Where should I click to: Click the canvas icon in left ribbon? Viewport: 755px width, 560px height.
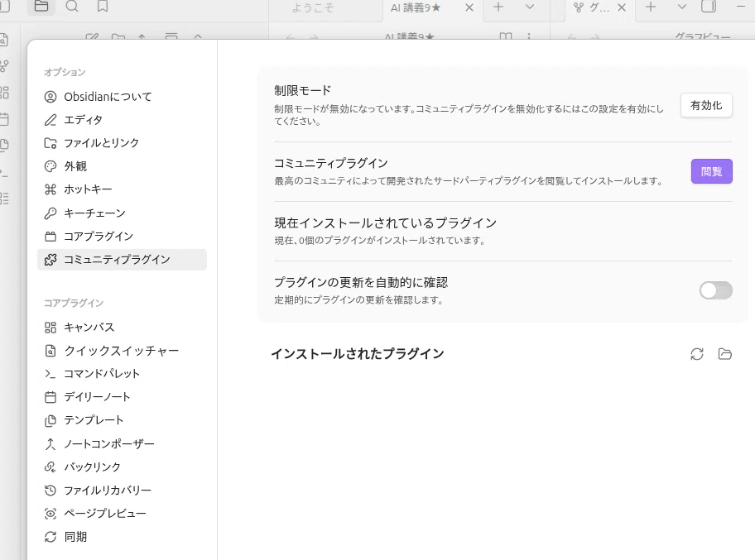(x=4, y=93)
